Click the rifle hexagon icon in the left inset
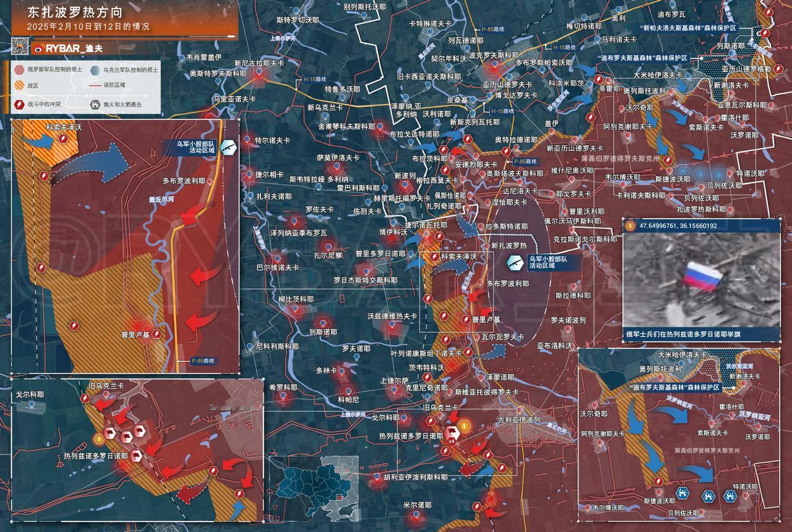Viewport: 792px width, 532px height. click(x=228, y=148)
